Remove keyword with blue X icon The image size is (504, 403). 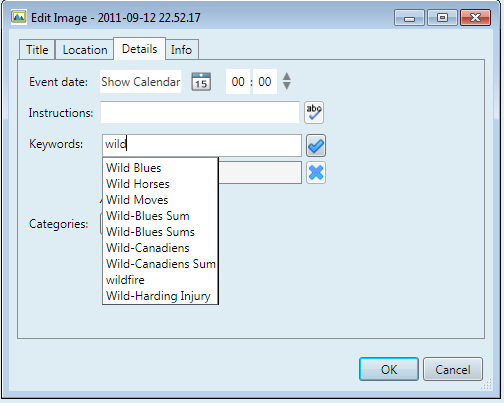click(316, 173)
